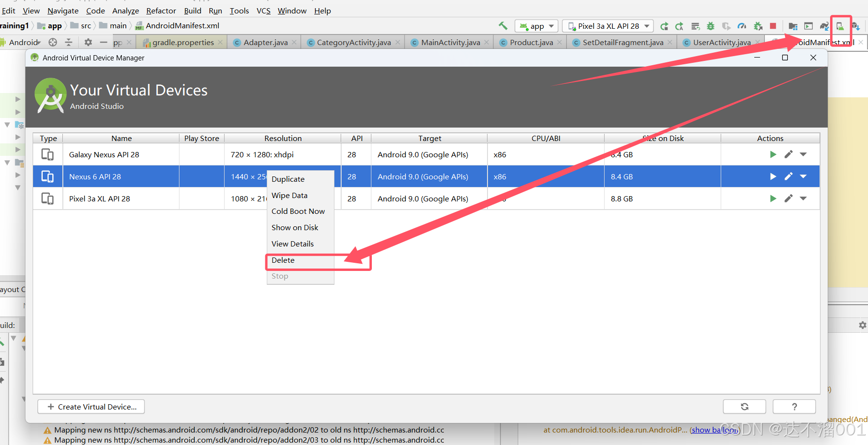Image resolution: width=868 pixels, height=445 pixels.
Task: Click the Profiler gauge icon
Action: [x=742, y=26]
